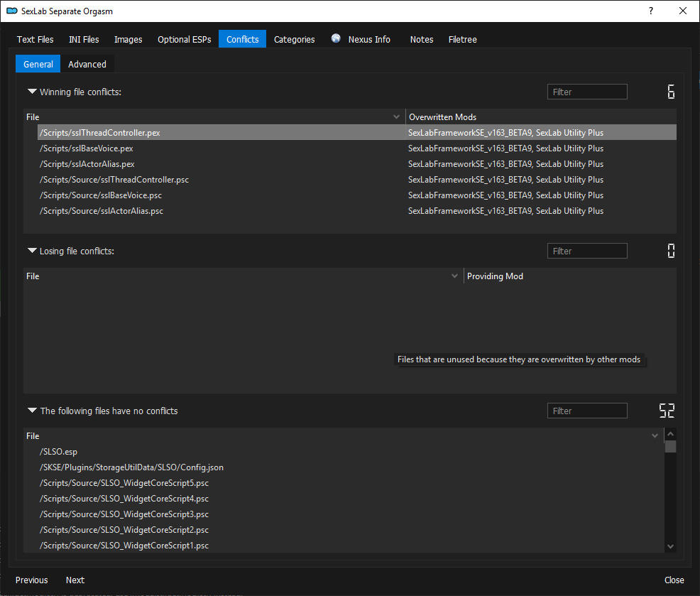Click the Providing Mod column header
700x596 pixels.
click(x=570, y=276)
